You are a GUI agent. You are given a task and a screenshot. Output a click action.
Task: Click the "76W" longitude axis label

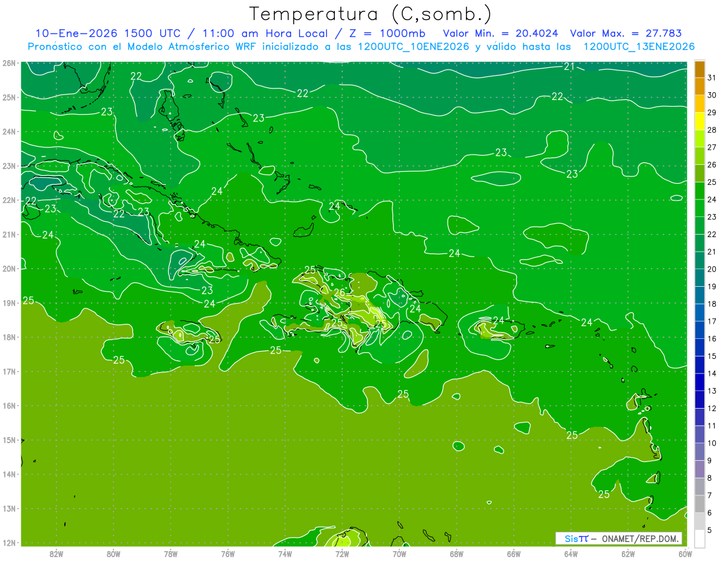point(228,554)
